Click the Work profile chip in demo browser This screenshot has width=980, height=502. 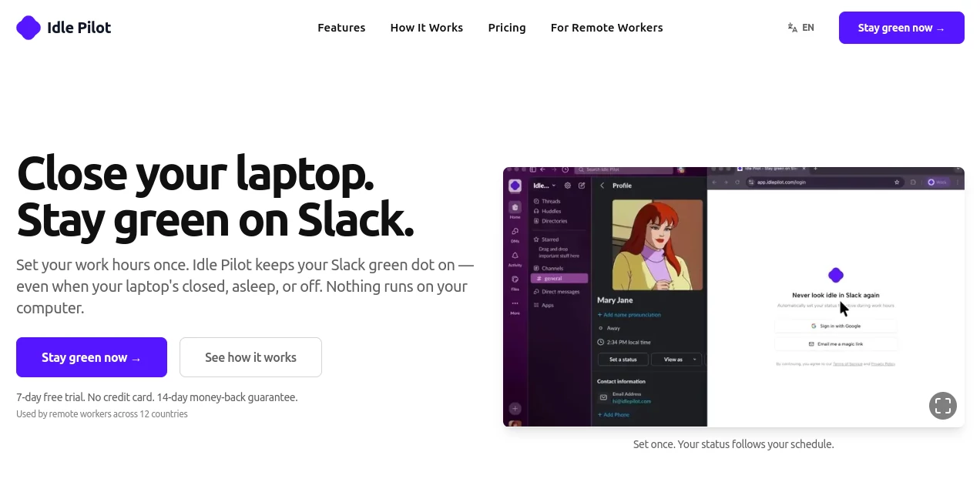pos(937,182)
